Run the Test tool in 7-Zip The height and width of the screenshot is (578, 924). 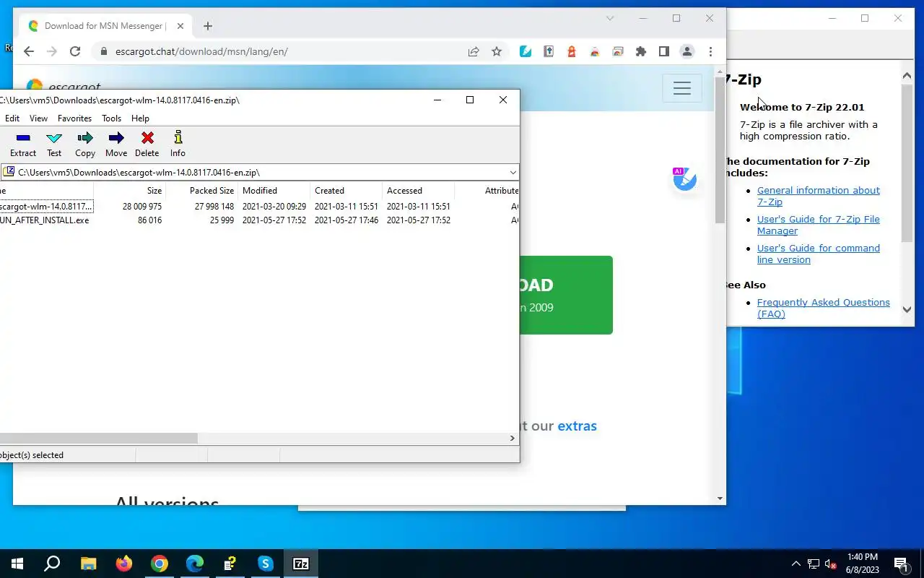click(54, 144)
